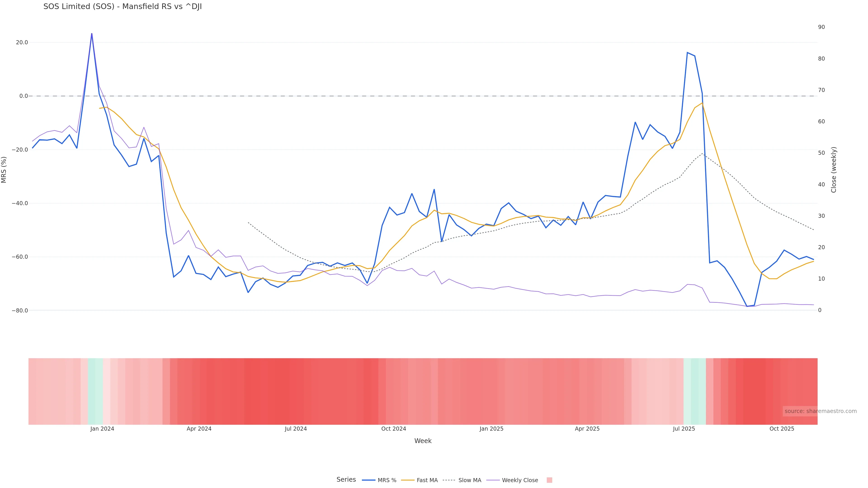868x488 pixels.
Task: Click the Week x-axis title
Action: pos(423,441)
